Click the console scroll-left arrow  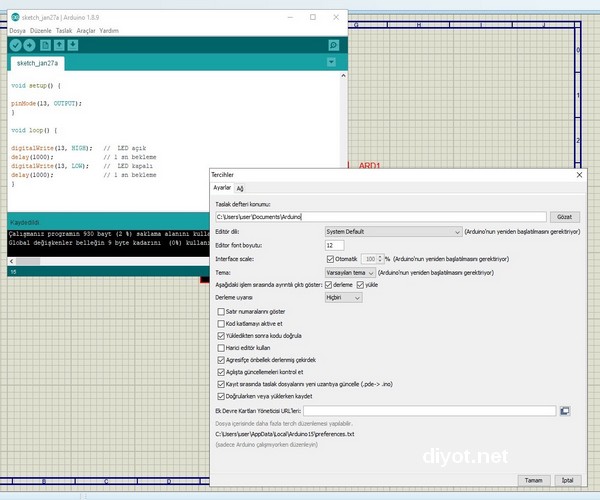[11, 261]
